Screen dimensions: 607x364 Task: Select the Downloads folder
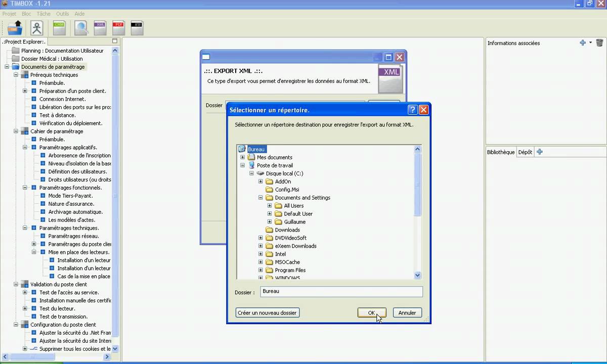tap(287, 230)
